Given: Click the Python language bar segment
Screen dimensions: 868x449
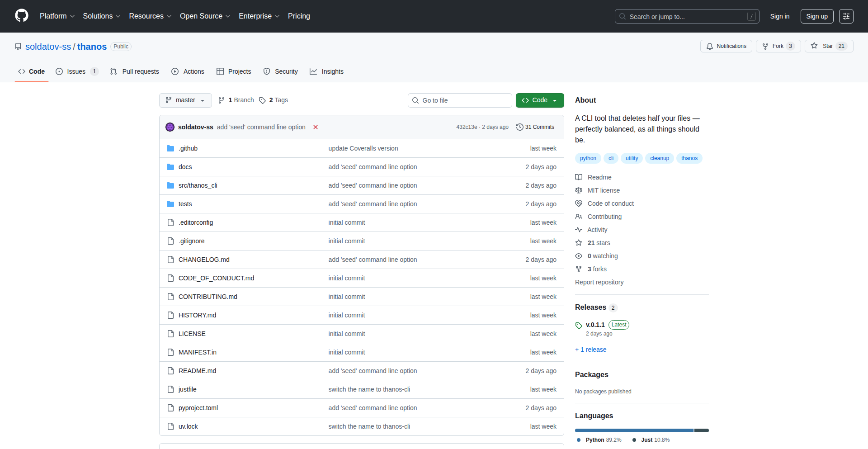Looking at the screenshot, I should [x=634, y=430].
